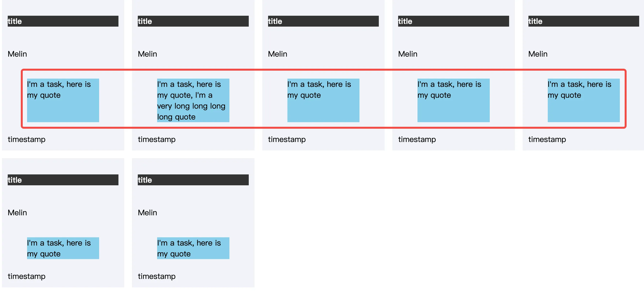Click the title of the second bottom-row card
644x299 pixels.
click(x=193, y=180)
